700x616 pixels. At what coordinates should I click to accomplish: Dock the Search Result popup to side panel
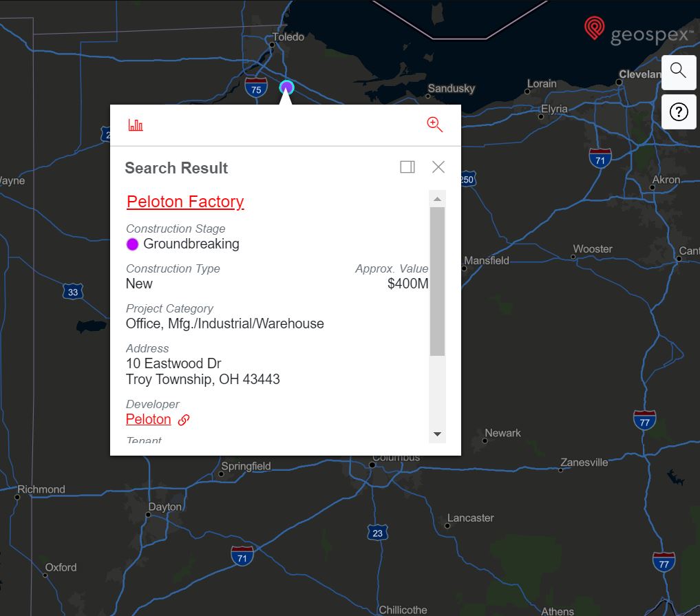tap(407, 167)
